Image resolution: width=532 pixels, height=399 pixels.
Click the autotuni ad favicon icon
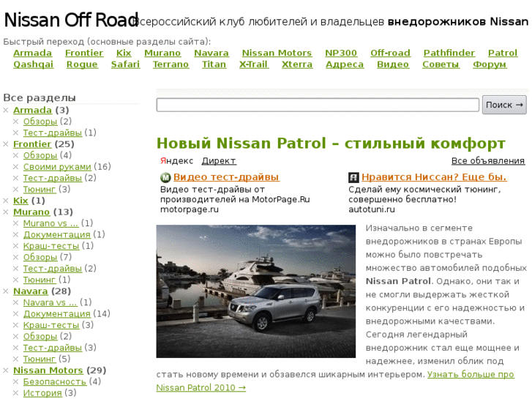coord(353,177)
